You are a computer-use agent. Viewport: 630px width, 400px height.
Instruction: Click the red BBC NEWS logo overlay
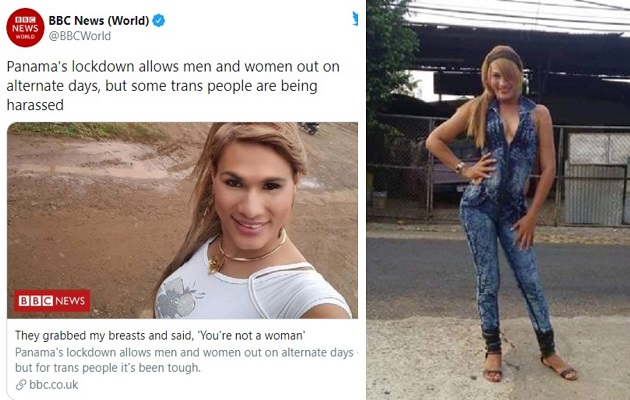[52, 301]
